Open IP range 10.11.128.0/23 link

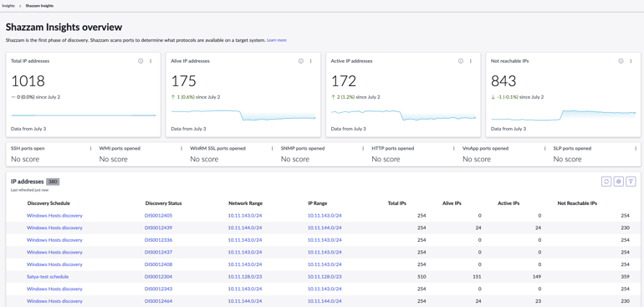325,277
